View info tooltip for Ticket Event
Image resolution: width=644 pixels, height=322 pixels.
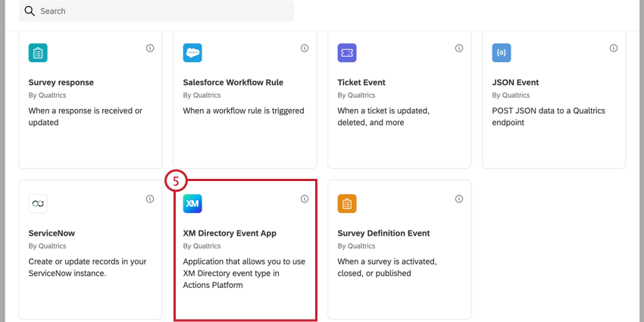[459, 48]
